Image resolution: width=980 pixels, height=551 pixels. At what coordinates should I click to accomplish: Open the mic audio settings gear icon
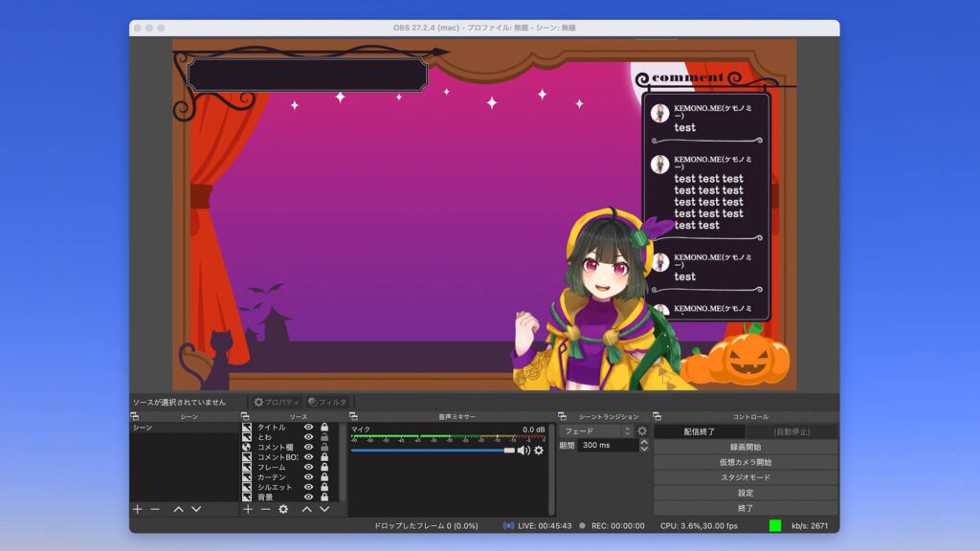pos(539,451)
